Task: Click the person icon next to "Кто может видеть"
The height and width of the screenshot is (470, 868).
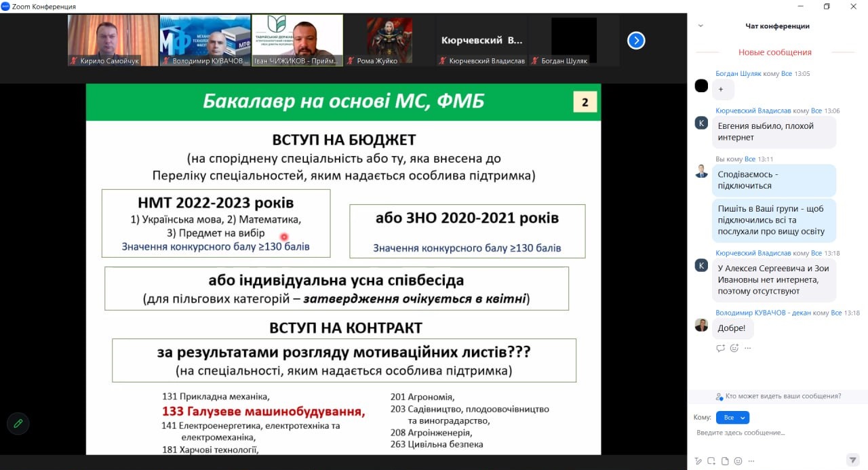Action: pyautogui.click(x=719, y=396)
